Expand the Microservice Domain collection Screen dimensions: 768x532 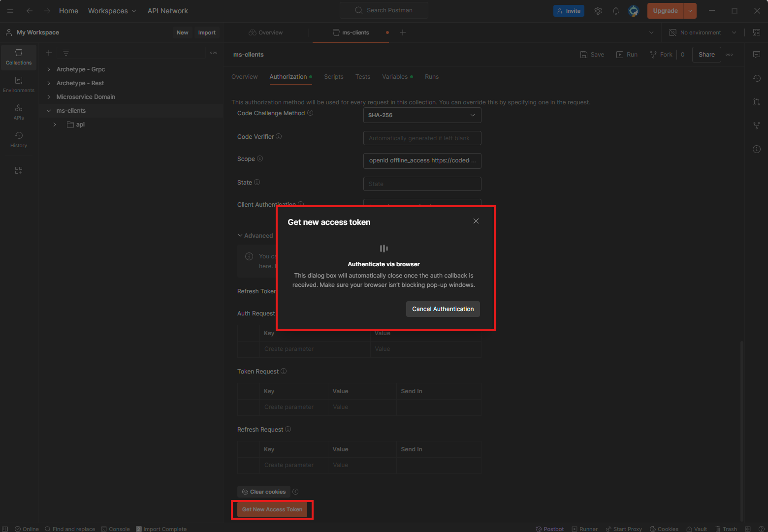49,97
